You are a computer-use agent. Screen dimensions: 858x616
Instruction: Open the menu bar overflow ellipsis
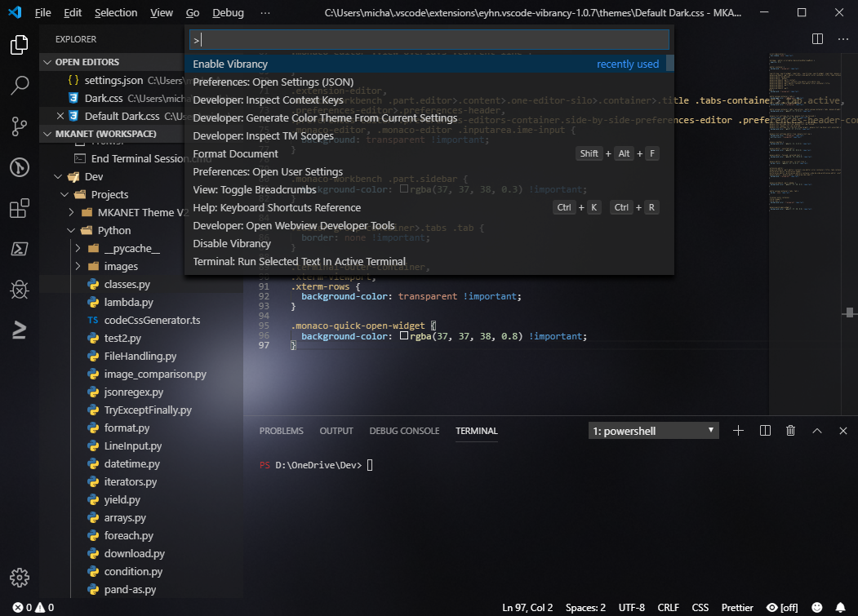tap(265, 12)
